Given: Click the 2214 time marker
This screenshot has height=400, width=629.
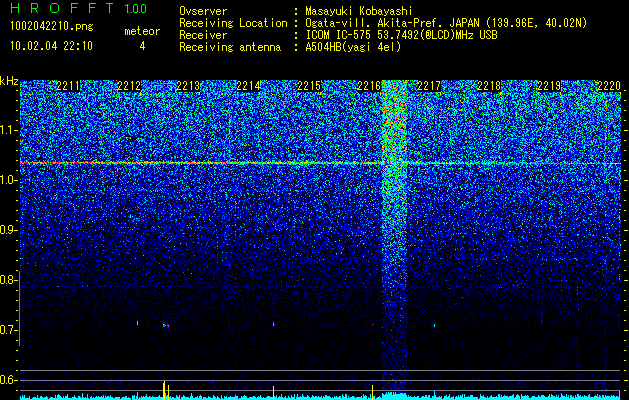Looking at the screenshot, I should [248, 86].
